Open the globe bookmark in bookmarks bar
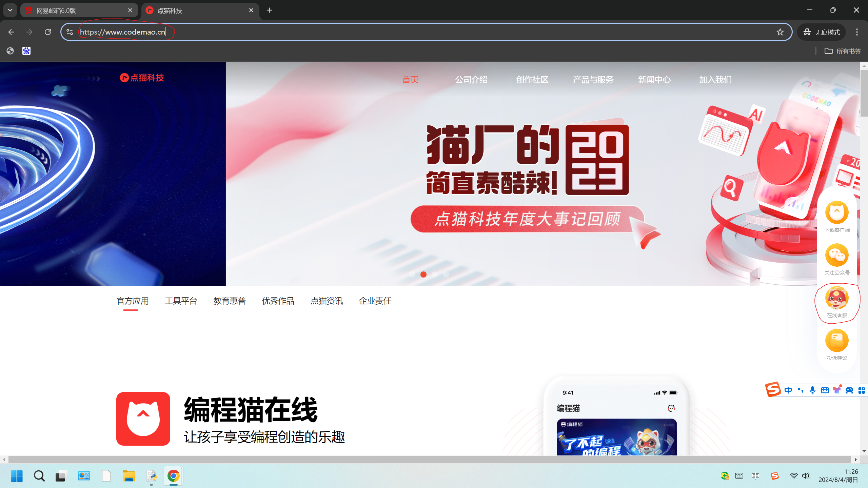This screenshot has width=868, height=488. [10, 51]
